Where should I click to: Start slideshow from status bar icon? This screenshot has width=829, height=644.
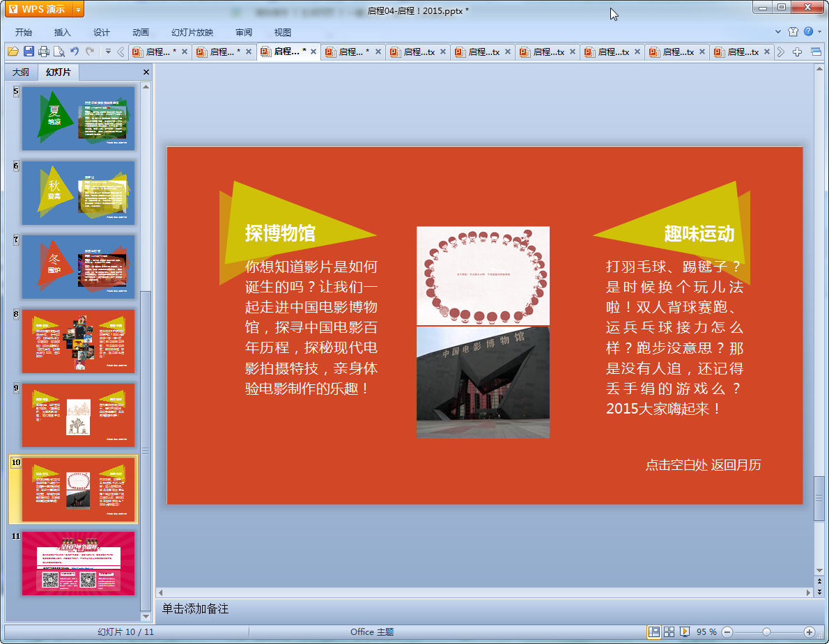coord(685,632)
